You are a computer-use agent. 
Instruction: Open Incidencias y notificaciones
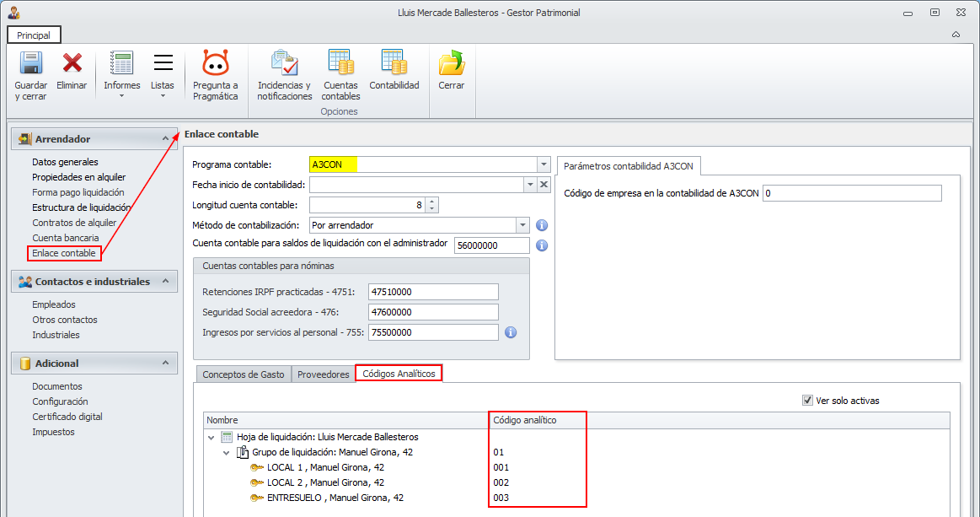point(284,74)
